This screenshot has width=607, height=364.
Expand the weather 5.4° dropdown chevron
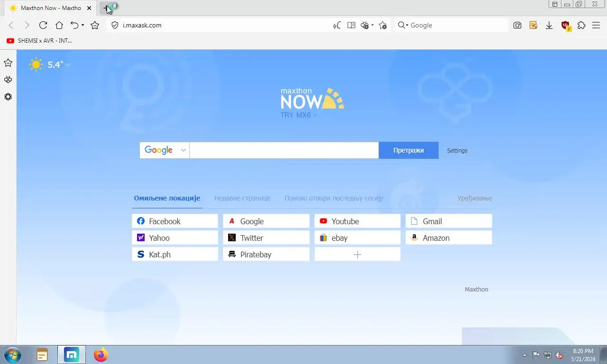tap(68, 65)
